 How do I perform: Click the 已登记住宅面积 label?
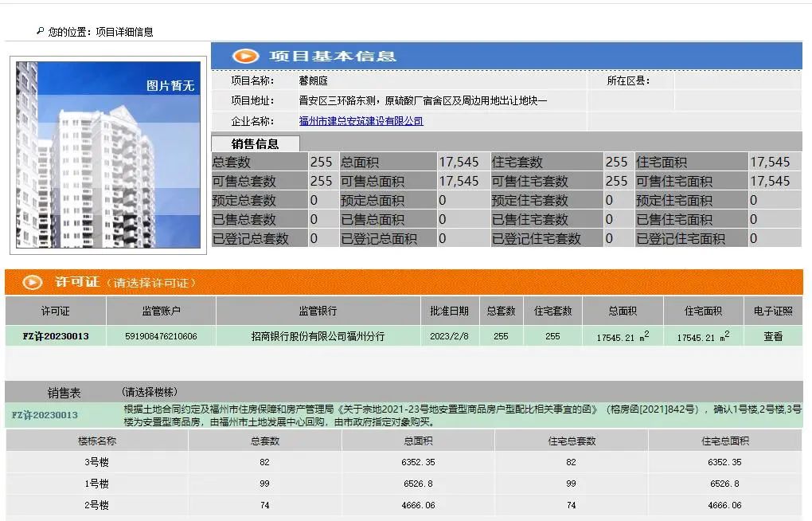tap(681, 239)
